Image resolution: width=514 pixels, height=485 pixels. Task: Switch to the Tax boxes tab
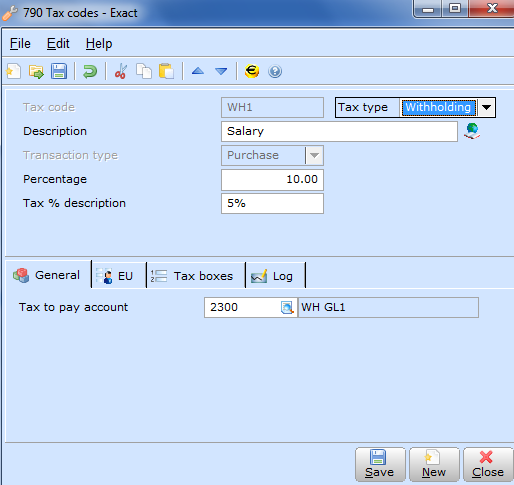tap(196, 276)
